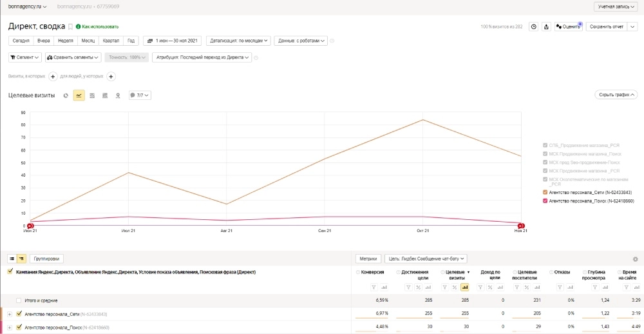Toggle МСК Околотематические по магазинам legend checkbox
Image resolution: width=644 pixels, height=334 pixels.
pyautogui.click(x=545, y=179)
